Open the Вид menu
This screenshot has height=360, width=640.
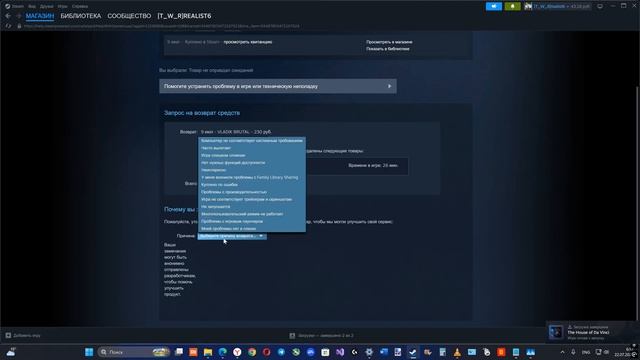coord(31,6)
